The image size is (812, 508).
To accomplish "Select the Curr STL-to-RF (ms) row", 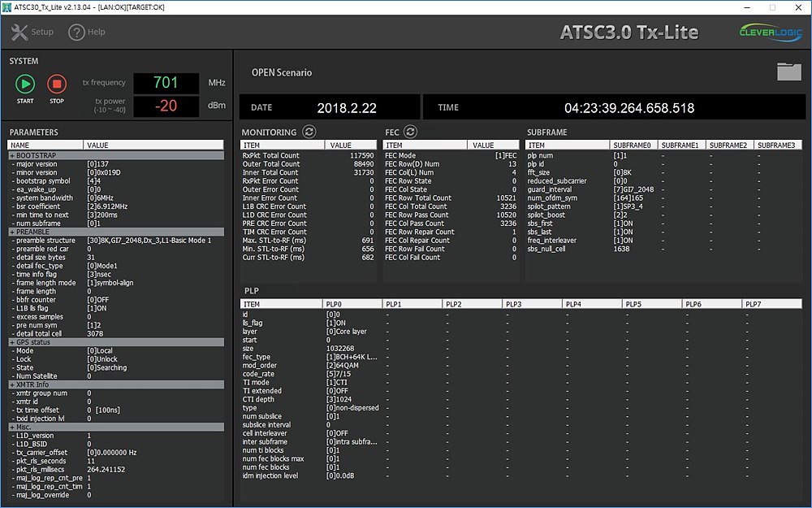I will (308, 257).
